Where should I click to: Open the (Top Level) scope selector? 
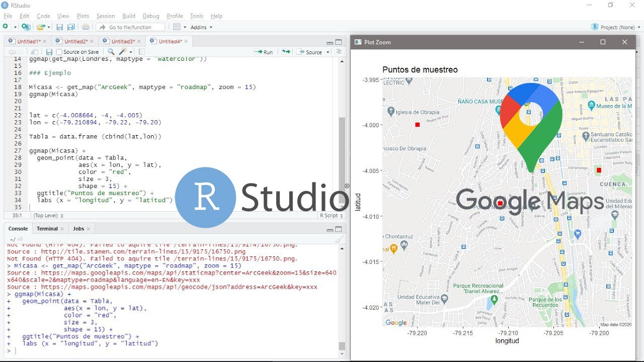tap(48, 215)
